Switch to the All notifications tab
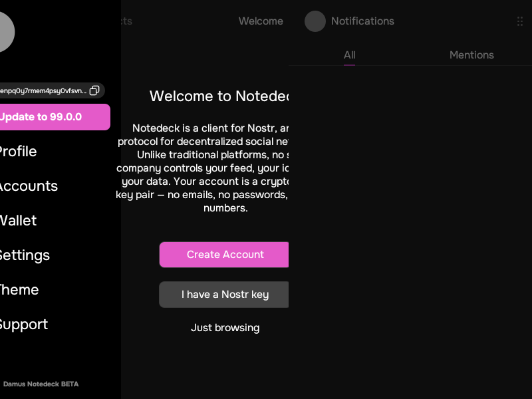Image resolution: width=532 pixels, height=399 pixels. click(349, 55)
